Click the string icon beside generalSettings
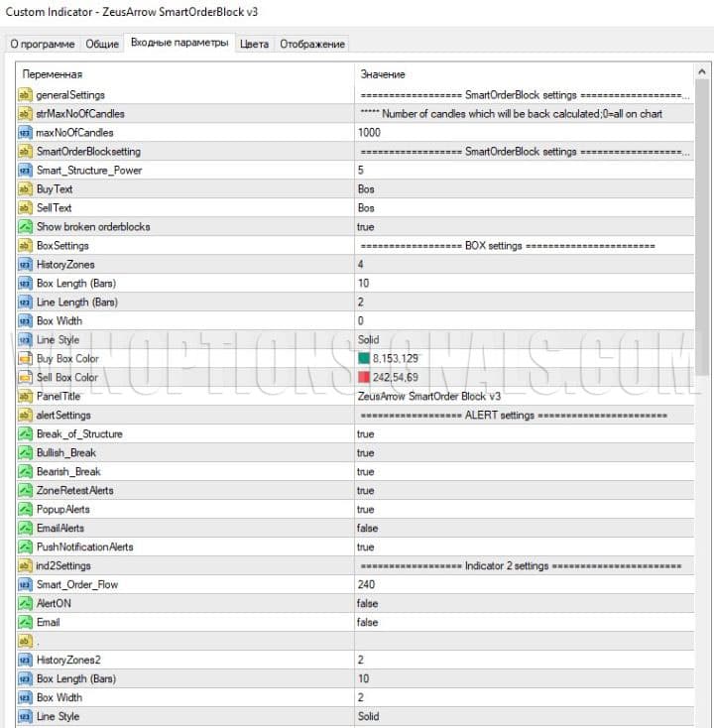 point(25,95)
